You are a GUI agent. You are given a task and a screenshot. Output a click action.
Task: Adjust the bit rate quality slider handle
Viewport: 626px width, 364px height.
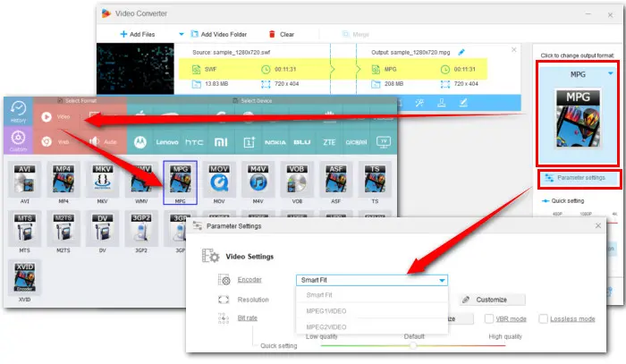tap(413, 345)
